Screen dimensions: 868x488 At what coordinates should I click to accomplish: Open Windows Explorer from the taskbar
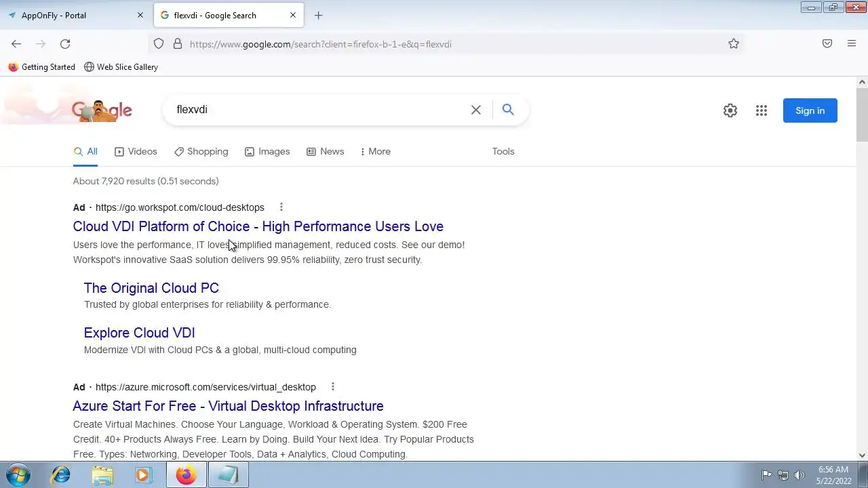[x=102, y=475]
